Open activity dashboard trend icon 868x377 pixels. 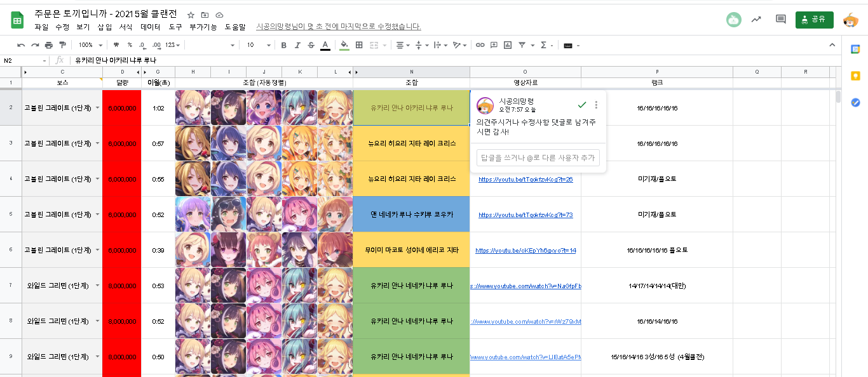pos(756,20)
